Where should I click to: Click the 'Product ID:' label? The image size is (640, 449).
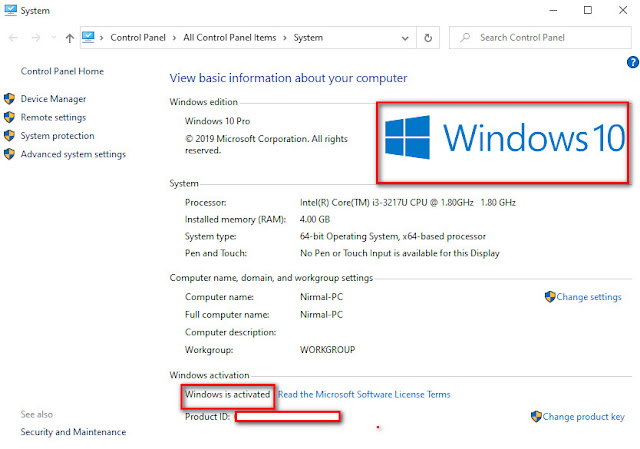coord(207,417)
